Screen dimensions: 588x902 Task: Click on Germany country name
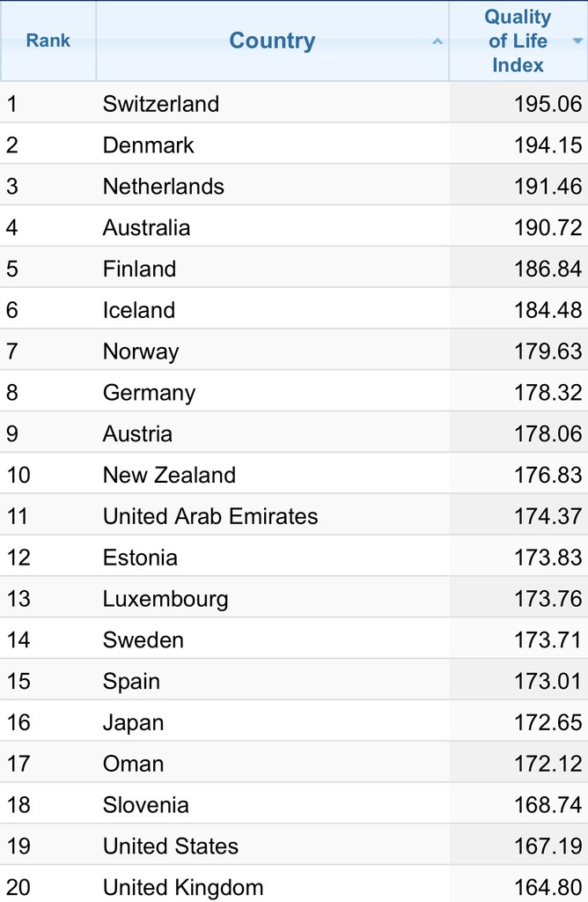click(x=149, y=393)
